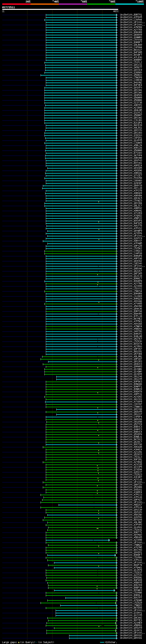Click the UniRef100_C4J6K8 label
Viewport: 146px width, 644px height.
(131, 296)
